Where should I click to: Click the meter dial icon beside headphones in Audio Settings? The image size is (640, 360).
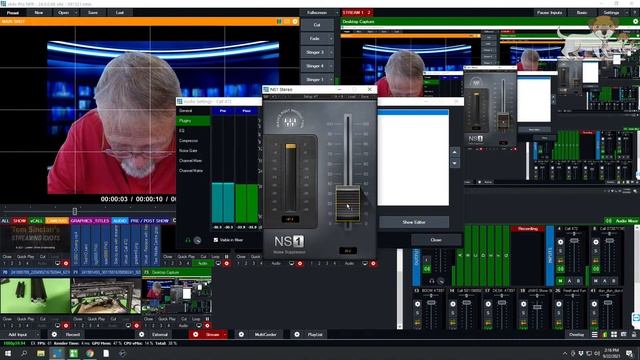[x=197, y=240]
